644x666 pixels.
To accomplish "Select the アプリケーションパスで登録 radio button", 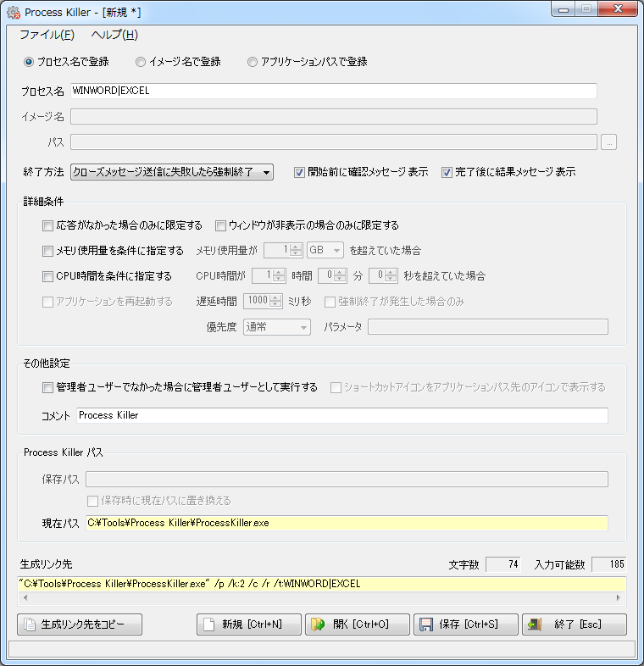I will [x=253, y=62].
